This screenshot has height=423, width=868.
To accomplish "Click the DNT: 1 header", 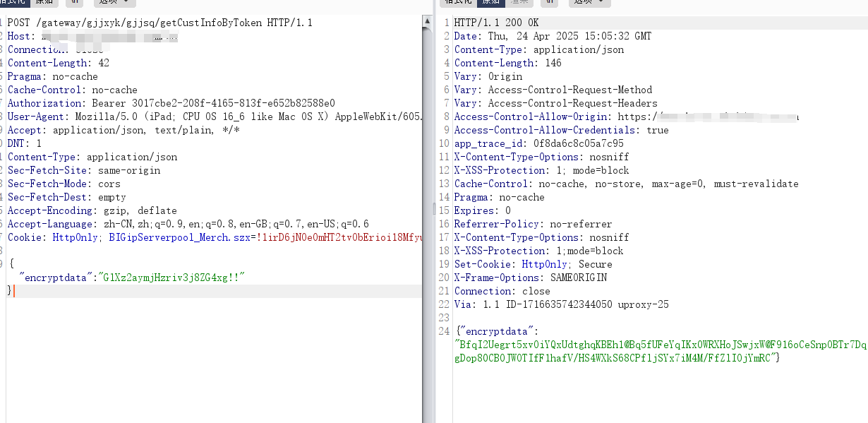I will coord(25,143).
